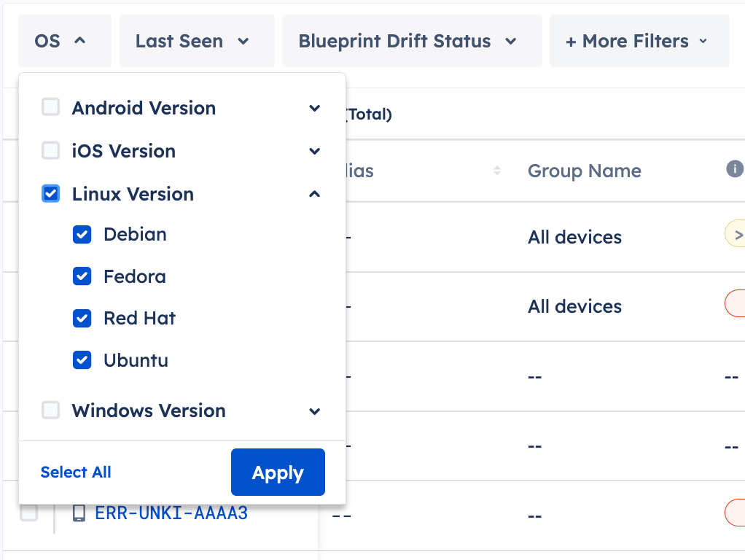Image resolution: width=745 pixels, height=560 pixels.
Task: Open device ERR-UNKI-AAAA3 link
Action: click(x=171, y=513)
